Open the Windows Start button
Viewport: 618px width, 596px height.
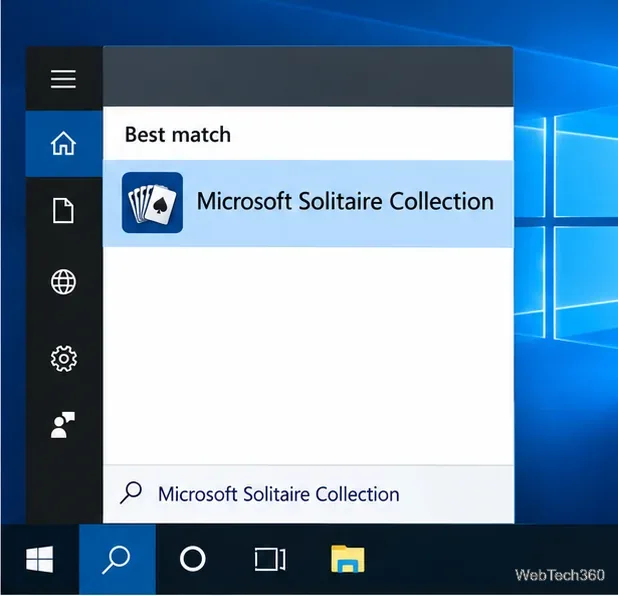click(x=39, y=559)
